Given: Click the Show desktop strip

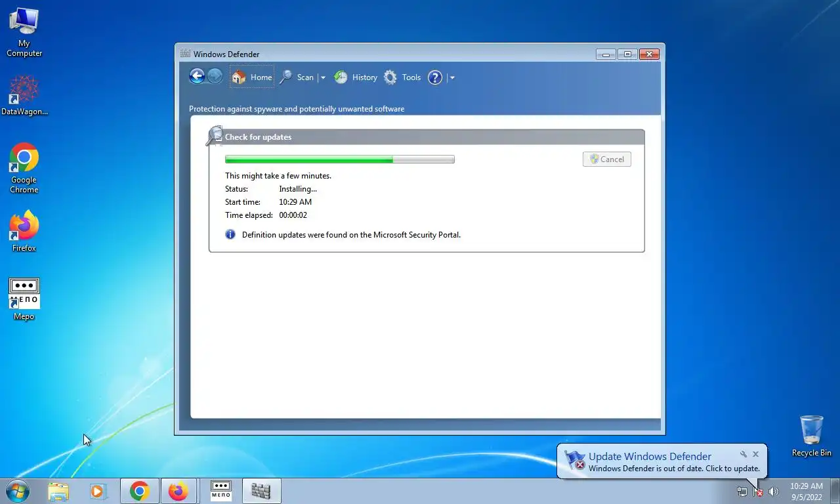Looking at the screenshot, I should coord(835,492).
